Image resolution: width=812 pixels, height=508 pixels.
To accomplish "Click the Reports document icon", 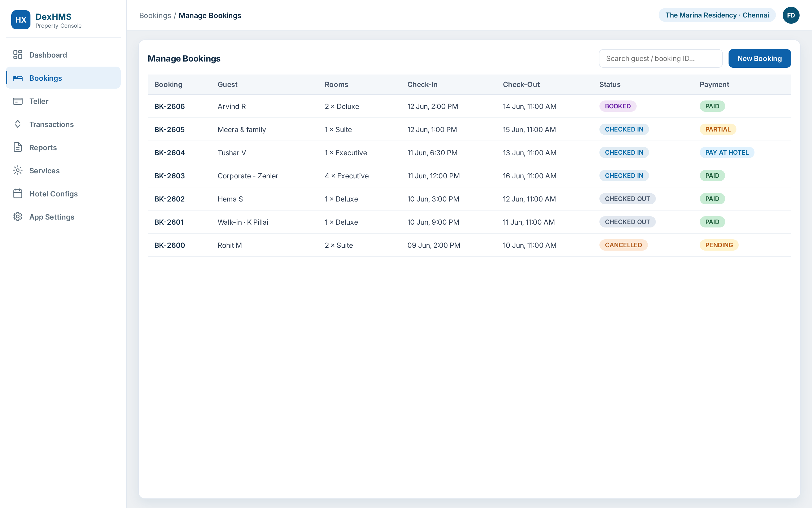I will (x=18, y=147).
